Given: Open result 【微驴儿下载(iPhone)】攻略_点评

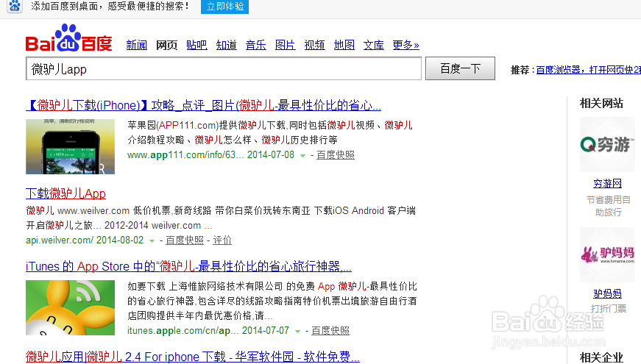Looking at the screenshot, I should point(203,105).
